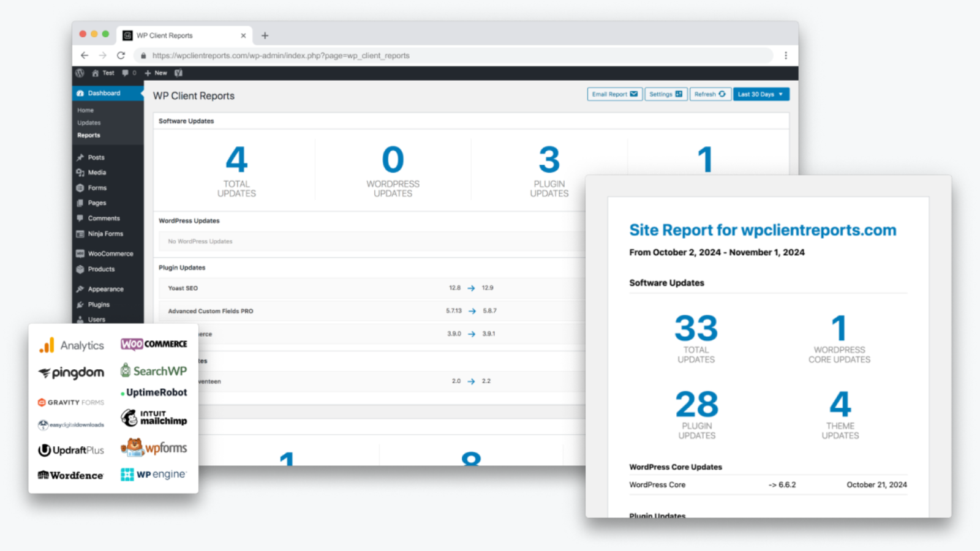980x551 pixels.
Task: Click the Wordfence logo
Action: 70,475
